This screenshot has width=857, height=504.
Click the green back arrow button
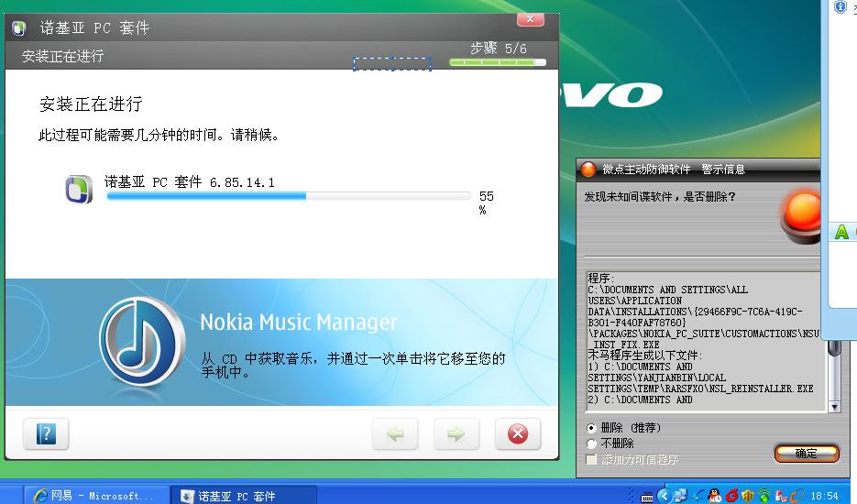pyautogui.click(x=395, y=434)
